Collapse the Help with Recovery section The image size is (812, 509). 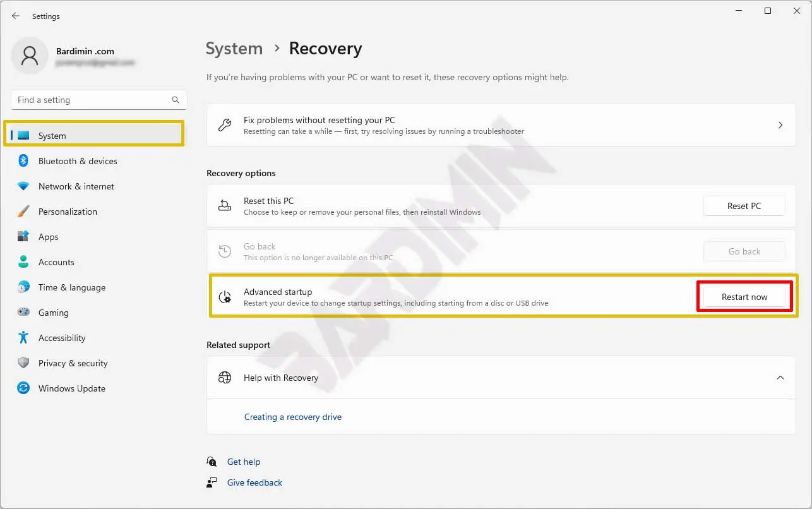(780, 378)
